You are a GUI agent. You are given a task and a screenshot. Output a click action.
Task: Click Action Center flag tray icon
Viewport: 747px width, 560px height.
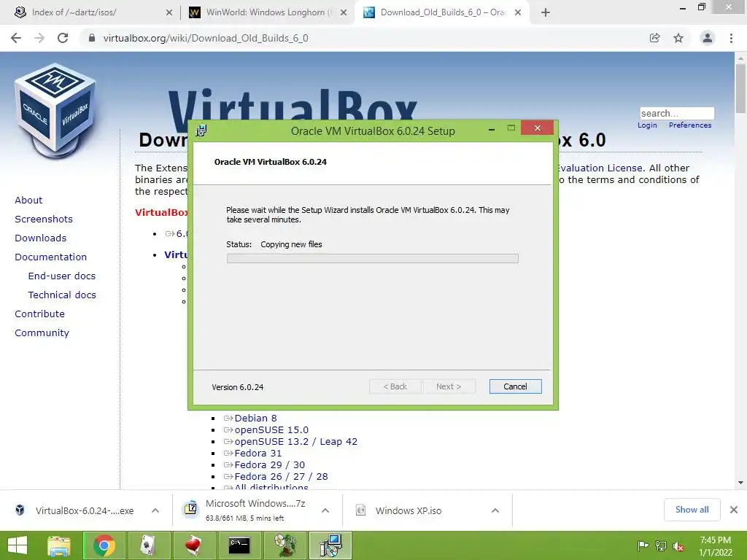643,545
